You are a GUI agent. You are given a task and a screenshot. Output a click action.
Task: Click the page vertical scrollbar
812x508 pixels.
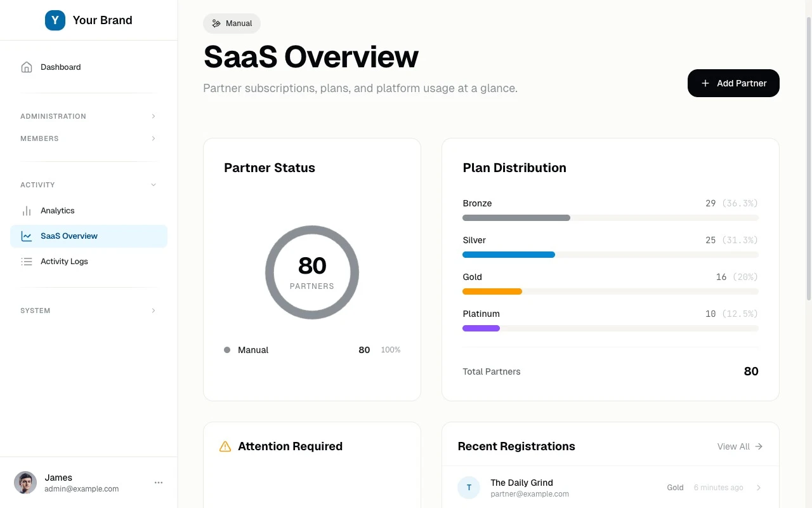(x=808, y=159)
